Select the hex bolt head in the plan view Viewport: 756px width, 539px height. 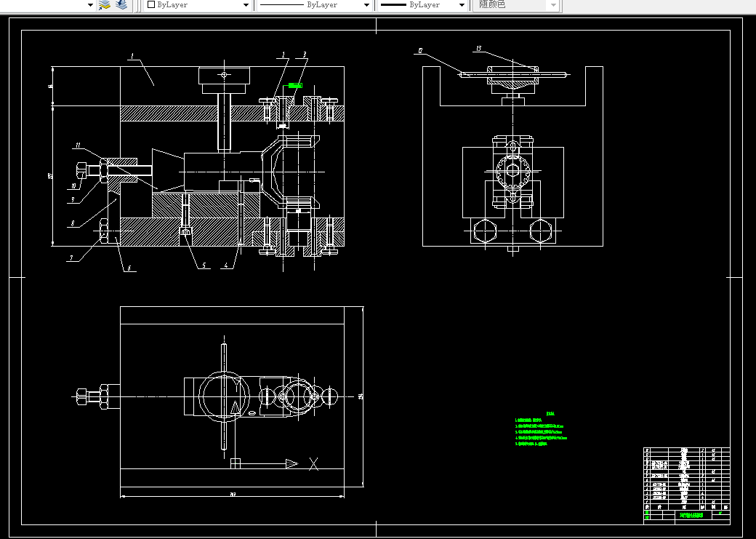click(x=81, y=396)
